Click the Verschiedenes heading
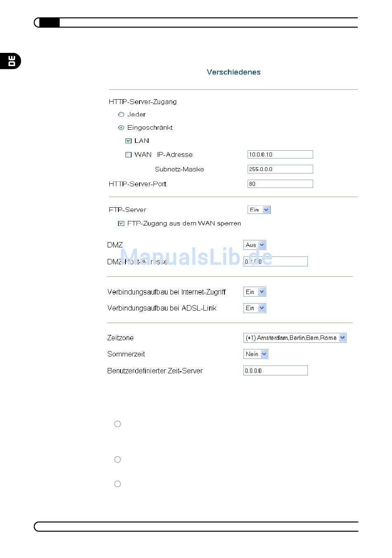This screenshot has height=558, width=392. click(x=234, y=72)
